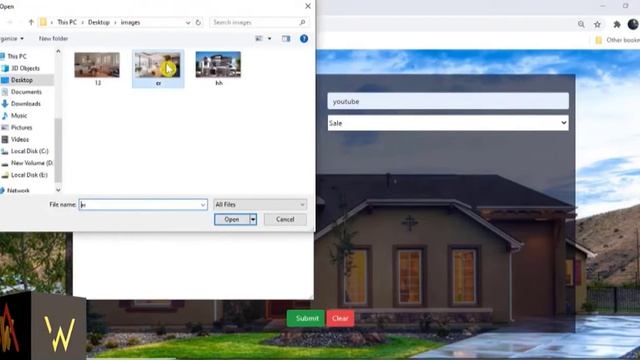640x360 pixels.
Task: Click This PC in address breadcrumb
Action: pos(67,22)
